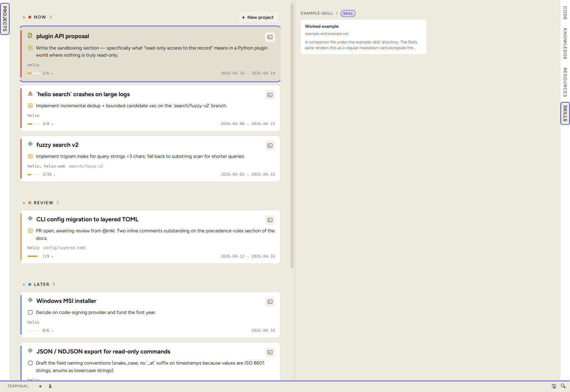Open terminal for JSON / NDJSON export card
Viewport: 570px width, 392px height.
[x=270, y=352]
